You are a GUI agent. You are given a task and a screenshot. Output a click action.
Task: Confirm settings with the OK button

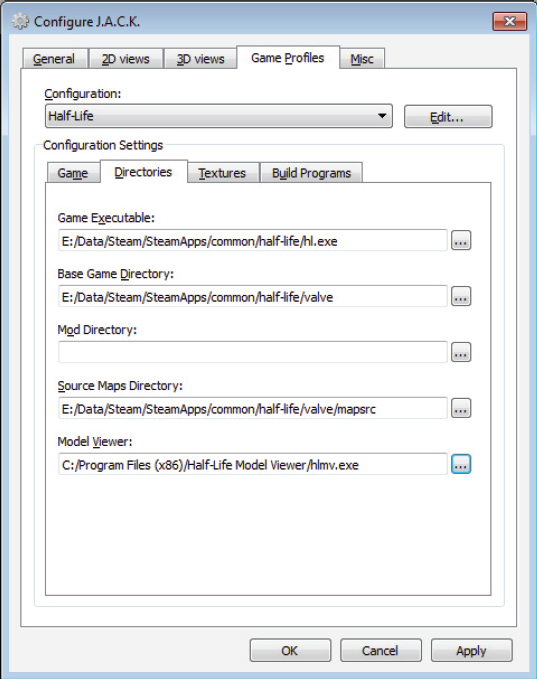click(290, 650)
